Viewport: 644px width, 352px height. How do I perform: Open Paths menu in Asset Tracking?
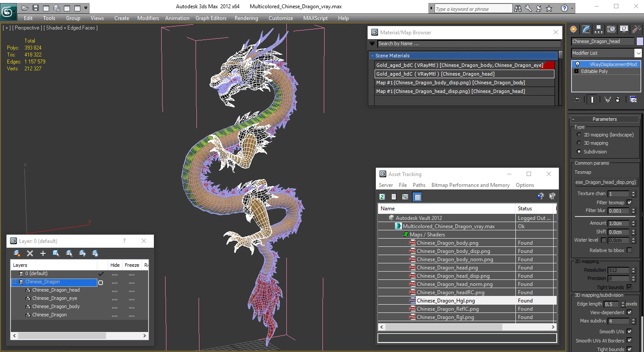[x=419, y=185]
